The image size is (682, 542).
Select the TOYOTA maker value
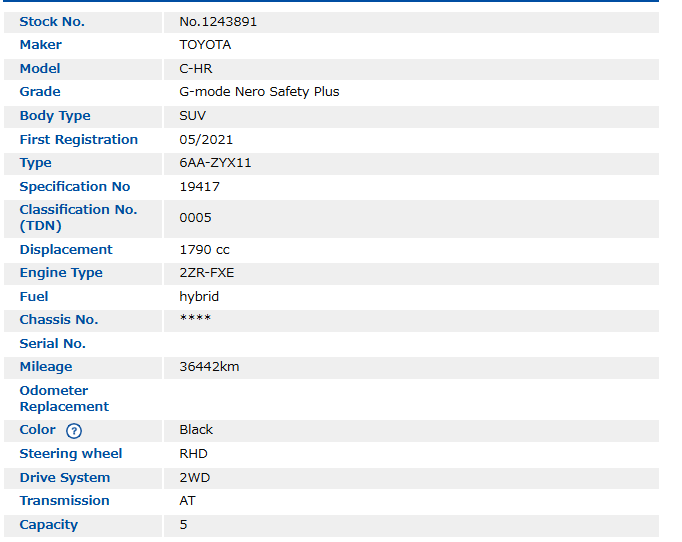coord(205,45)
